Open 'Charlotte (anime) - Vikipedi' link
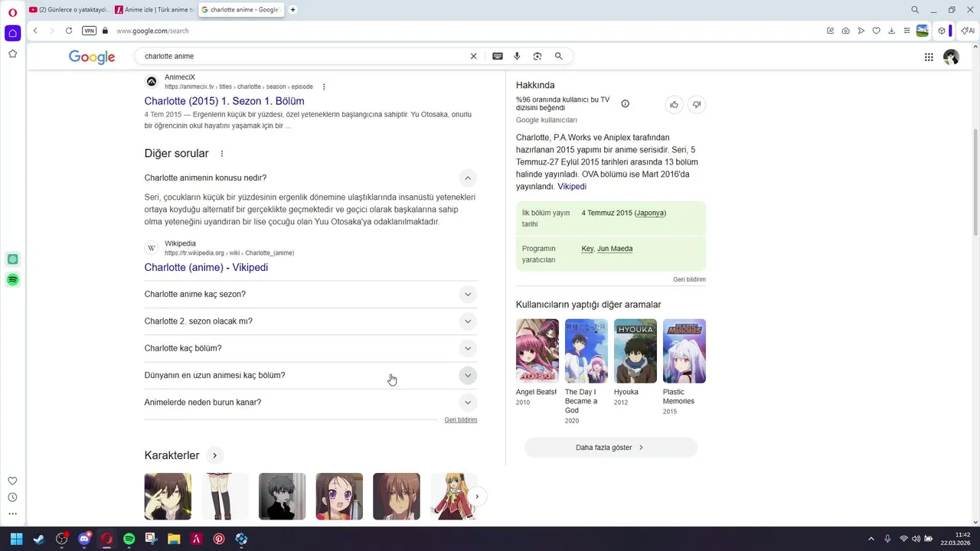This screenshot has width=980, height=551. click(x=206, y=267)
